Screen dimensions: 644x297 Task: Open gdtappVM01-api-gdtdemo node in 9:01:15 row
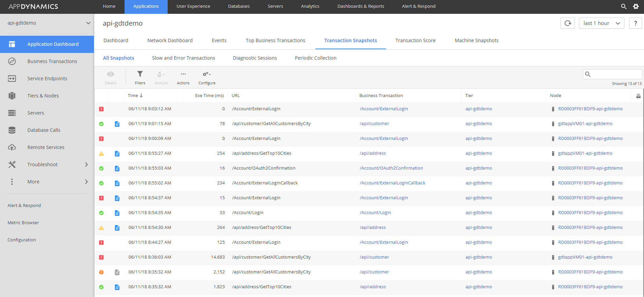point(585,124)
